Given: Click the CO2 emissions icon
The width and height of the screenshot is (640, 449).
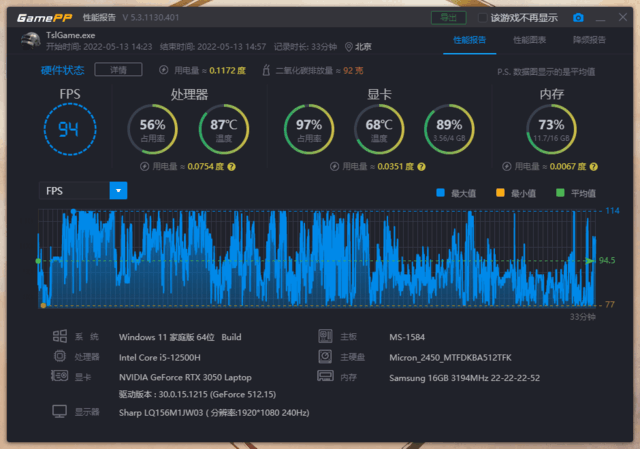Looking at the screenshot, I should click(266, 71).
